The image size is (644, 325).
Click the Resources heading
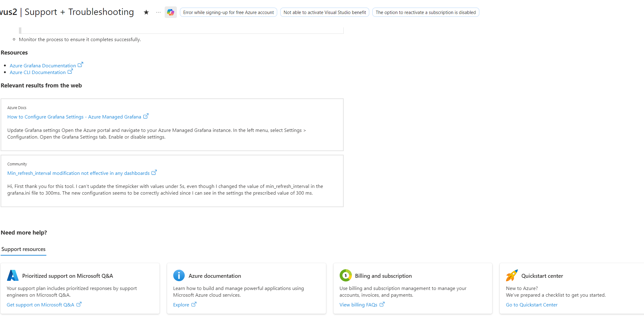pos(14,52)
